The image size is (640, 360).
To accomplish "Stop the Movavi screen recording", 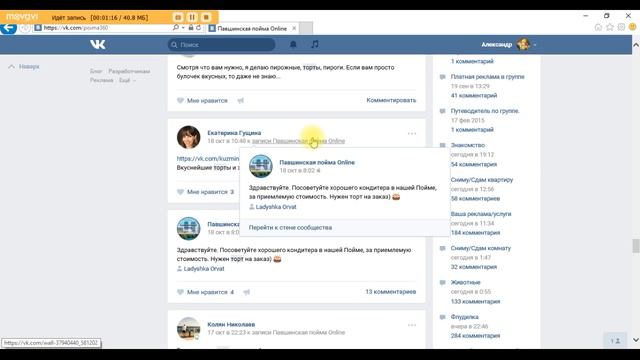I will tap(206, 17).
